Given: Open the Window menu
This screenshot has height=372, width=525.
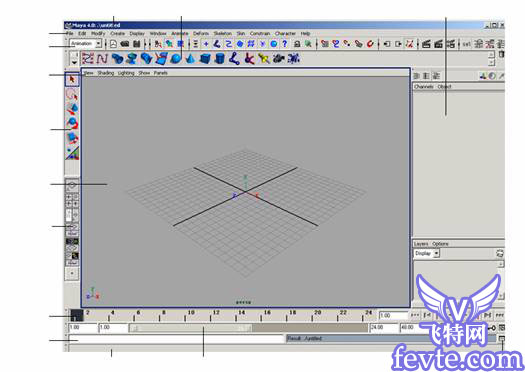Looking at the screenshot, I should (x=158, y=33).
